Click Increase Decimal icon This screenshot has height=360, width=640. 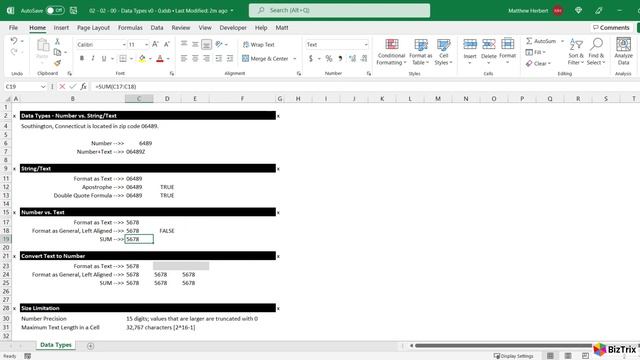[352, 59]
